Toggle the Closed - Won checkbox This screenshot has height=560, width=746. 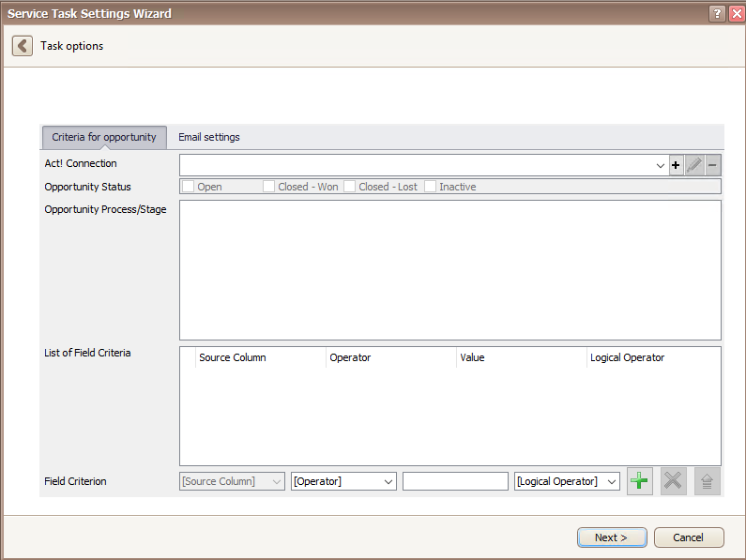[x=268, y=187]
